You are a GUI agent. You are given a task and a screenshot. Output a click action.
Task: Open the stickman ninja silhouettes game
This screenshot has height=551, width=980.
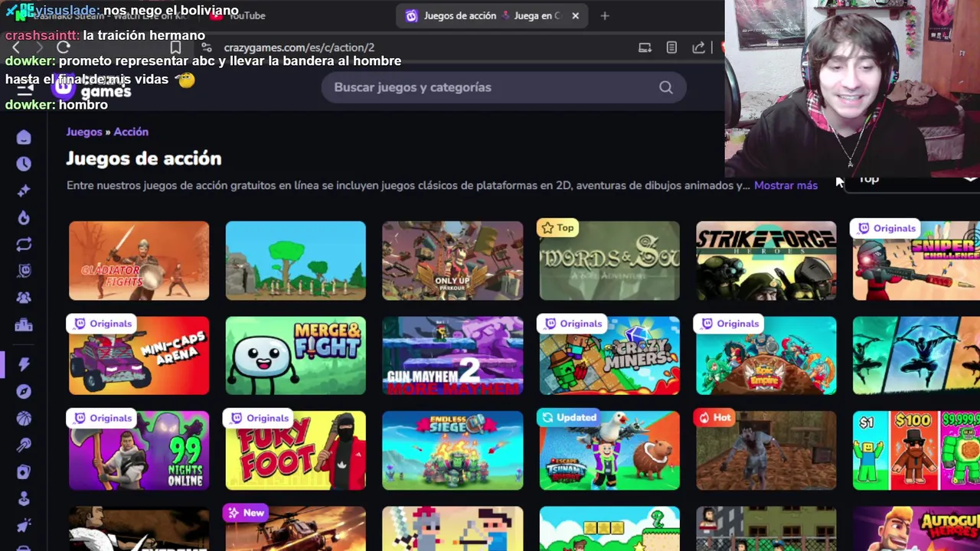pos(916,356)
